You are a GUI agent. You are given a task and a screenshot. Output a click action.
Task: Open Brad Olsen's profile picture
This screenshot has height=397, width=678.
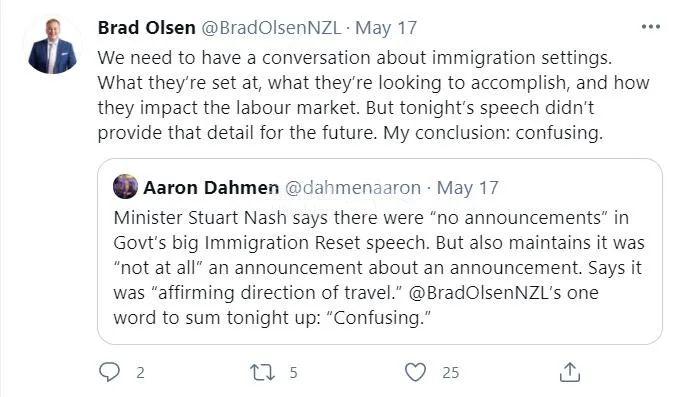53,45
